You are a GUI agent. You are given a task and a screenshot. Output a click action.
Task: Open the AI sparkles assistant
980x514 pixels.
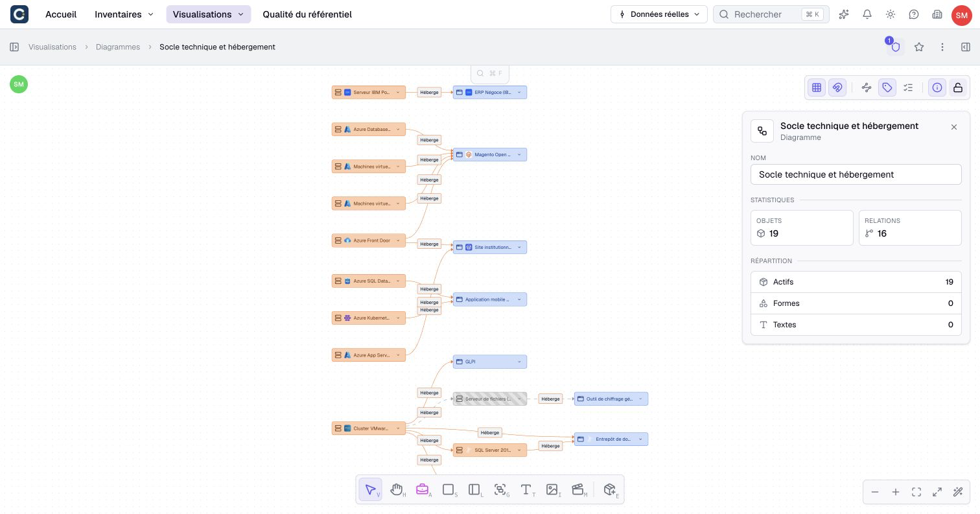coord(844,14)
